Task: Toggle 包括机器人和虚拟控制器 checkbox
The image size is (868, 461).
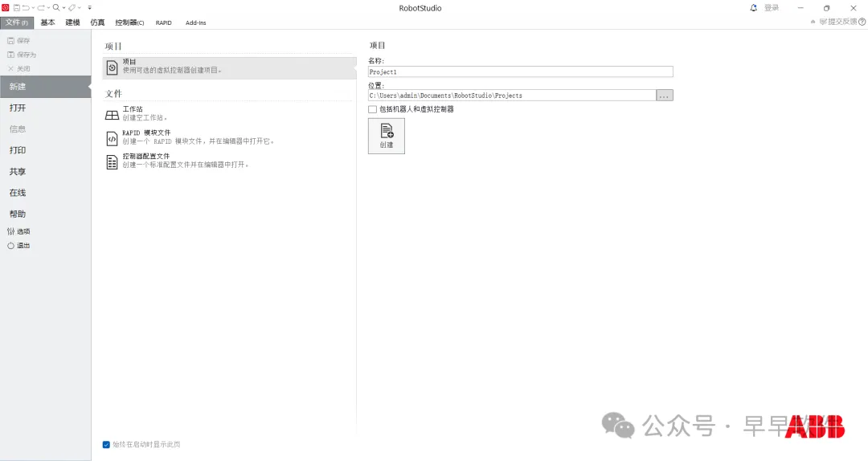Action: tap(373, 109)
